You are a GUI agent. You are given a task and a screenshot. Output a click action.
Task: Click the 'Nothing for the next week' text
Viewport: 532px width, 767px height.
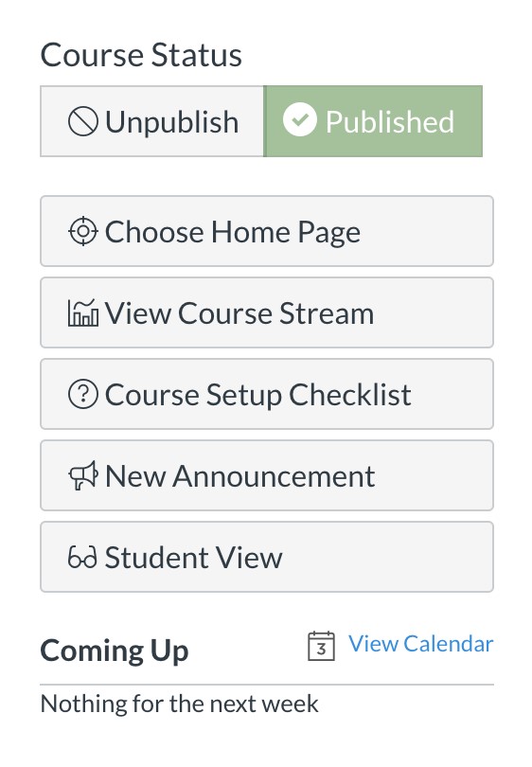click(180, 704)
